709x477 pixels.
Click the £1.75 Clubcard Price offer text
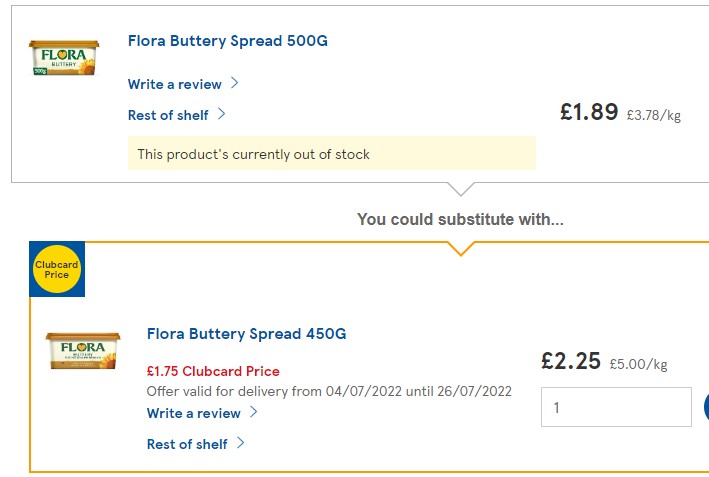[213, 371]
